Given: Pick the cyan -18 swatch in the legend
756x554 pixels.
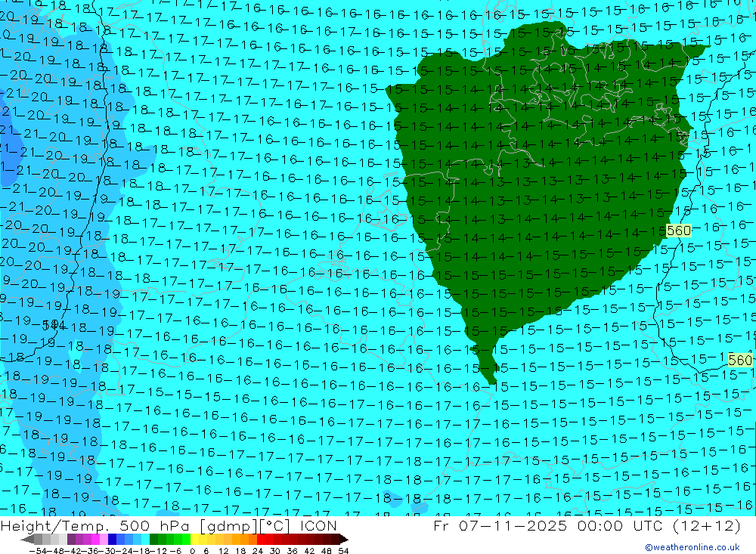Looking at the screenshot, I should (145, 540).
